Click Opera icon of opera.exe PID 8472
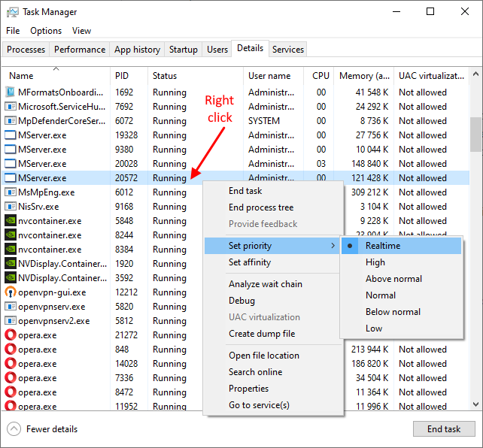Screen dimensions: 483x448 pos(11,392)
